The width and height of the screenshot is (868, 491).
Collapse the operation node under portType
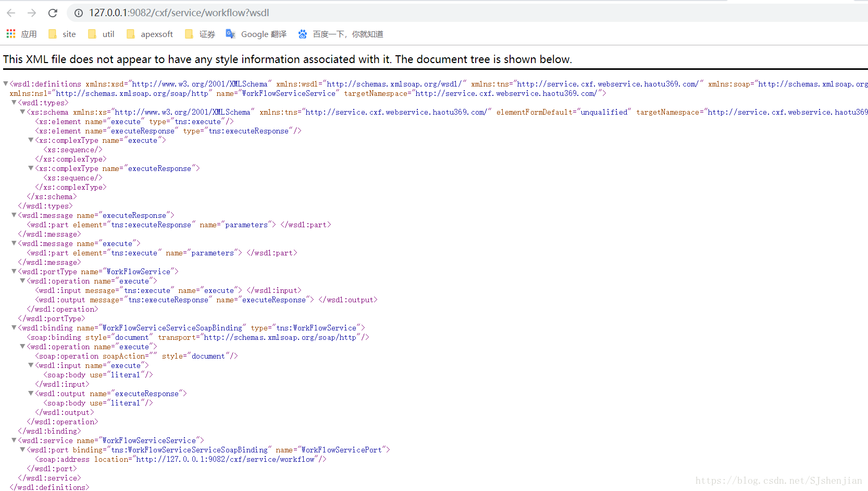coord(22,280)
